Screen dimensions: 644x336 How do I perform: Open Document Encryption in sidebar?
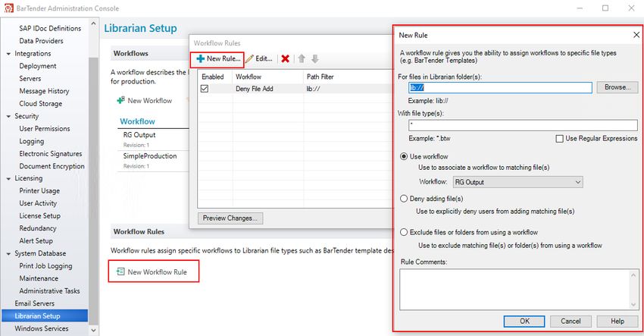click(x=52, y=166)
